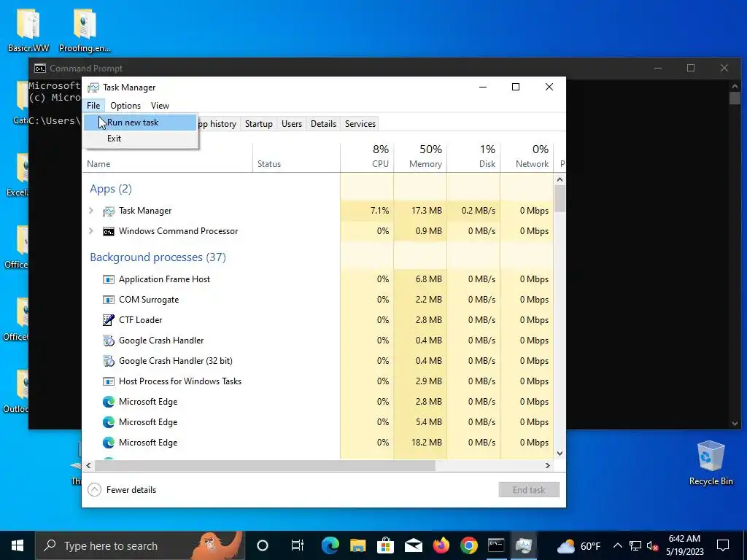This screenshot has width=747, height=560.
Task: Click the process list scroll-up arrow
Action: (x=560, y=179)
